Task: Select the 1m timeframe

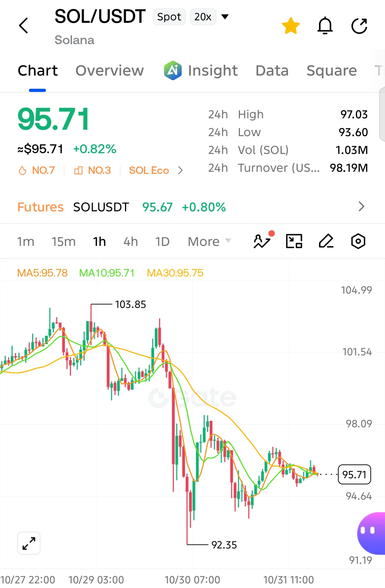Action: click(x=26, y=242)
